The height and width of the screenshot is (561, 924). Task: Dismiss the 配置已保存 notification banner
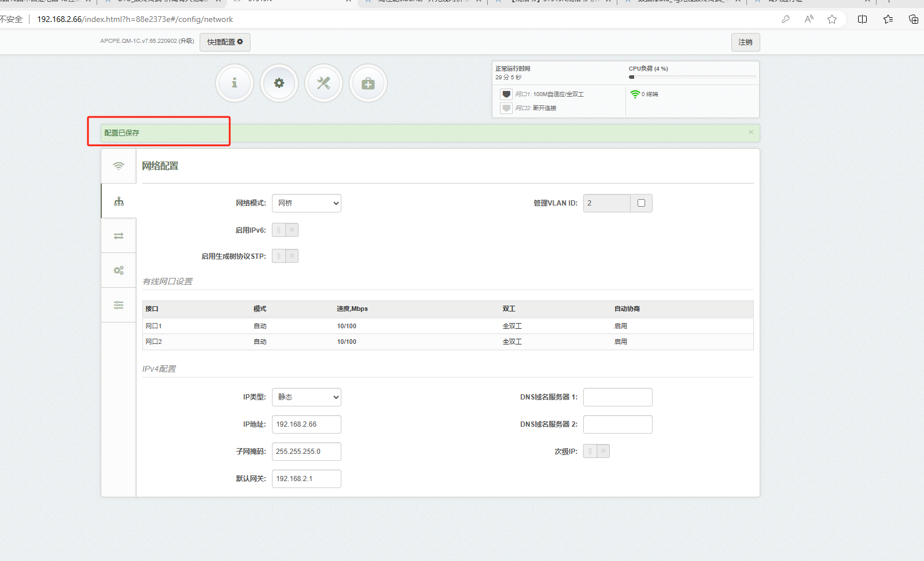(x=751, y=133)
